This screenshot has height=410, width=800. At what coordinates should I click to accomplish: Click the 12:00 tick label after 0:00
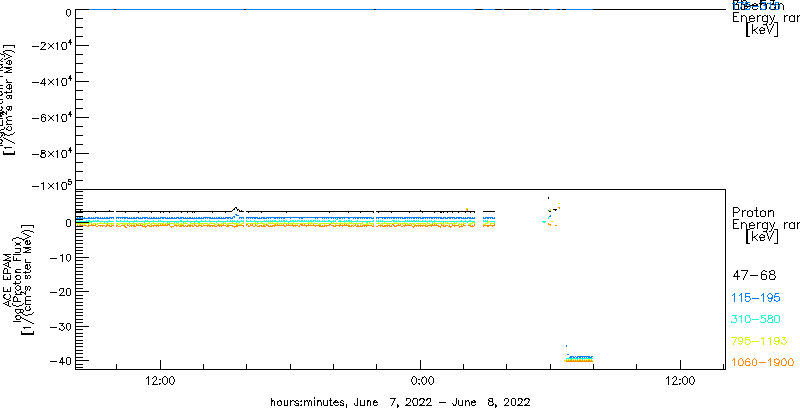click(x=681, y=381)
